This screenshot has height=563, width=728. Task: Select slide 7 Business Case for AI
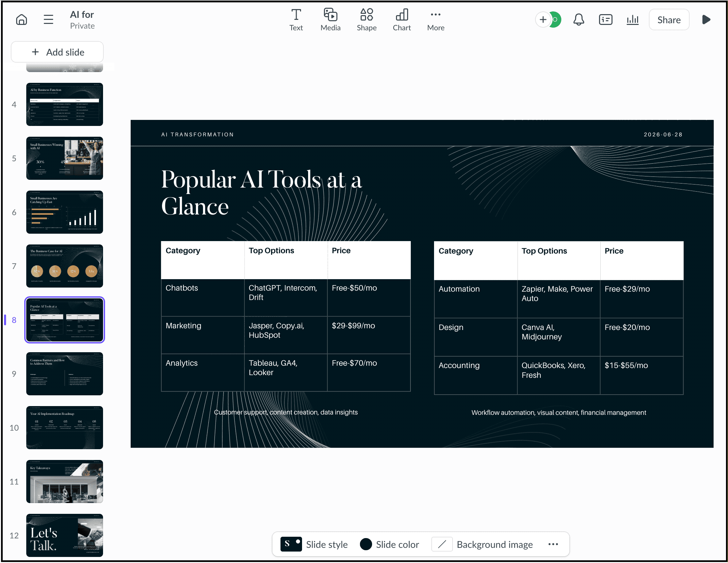click(65, 266)
